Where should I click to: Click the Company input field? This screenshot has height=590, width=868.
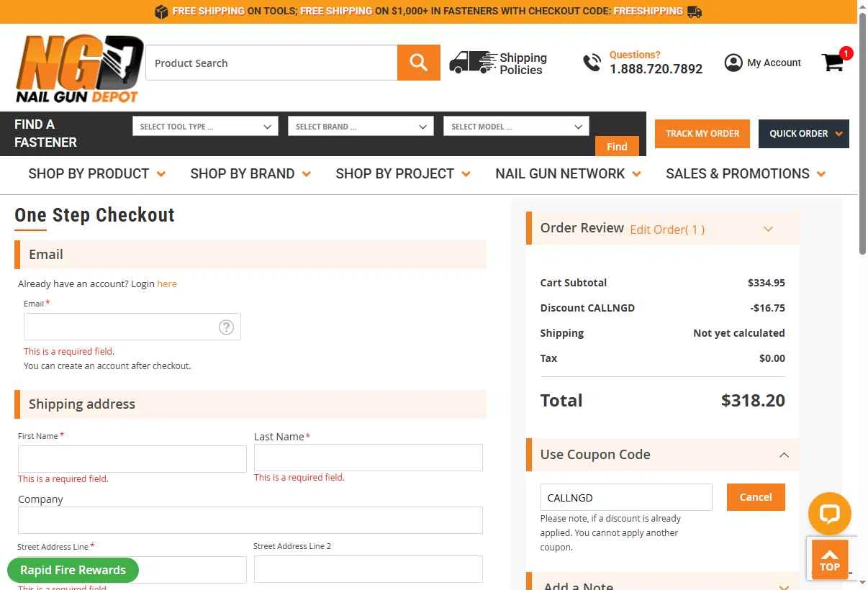(x=250, y=520)
